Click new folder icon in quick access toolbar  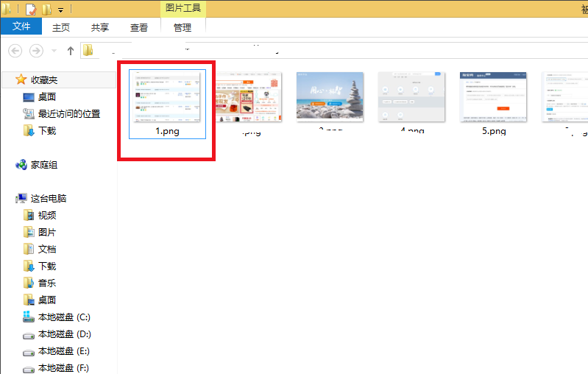coord(46,9)
